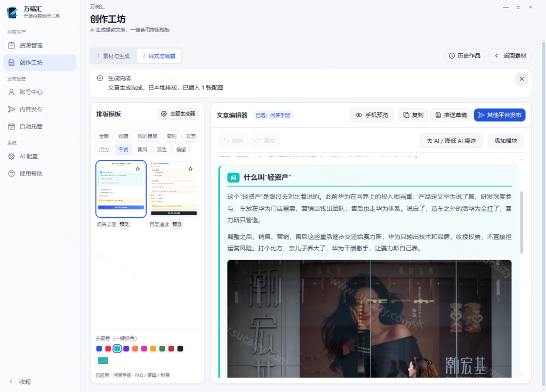Viewport: 546px width, 392px height.
Task: Click the editor vertical scrollbar
Action: 521,222
